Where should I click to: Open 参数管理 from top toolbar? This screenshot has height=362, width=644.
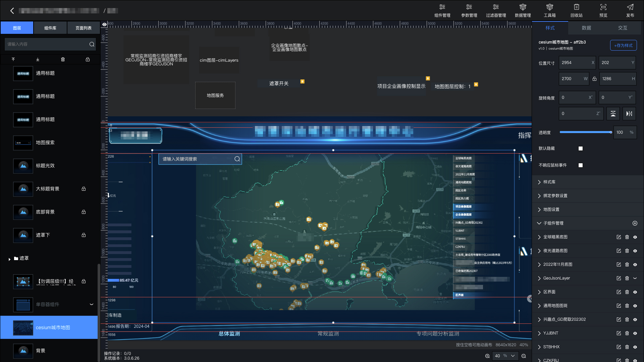click(x=469, y=11)
